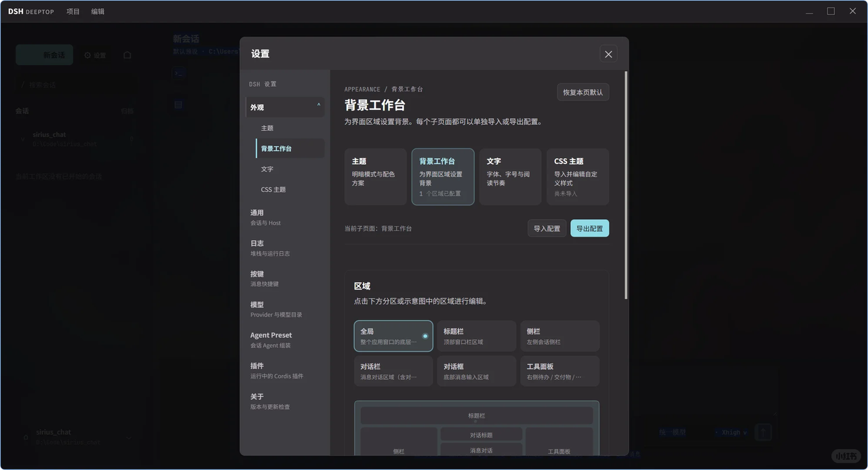Click 工具面板 area in the layout diagram
The width and height of the screenshot is (868, 470).
click(x=559, y=442)
